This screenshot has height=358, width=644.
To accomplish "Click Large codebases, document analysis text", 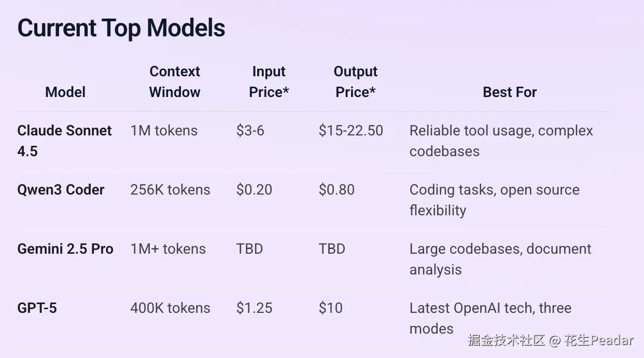I will (500, 259).
